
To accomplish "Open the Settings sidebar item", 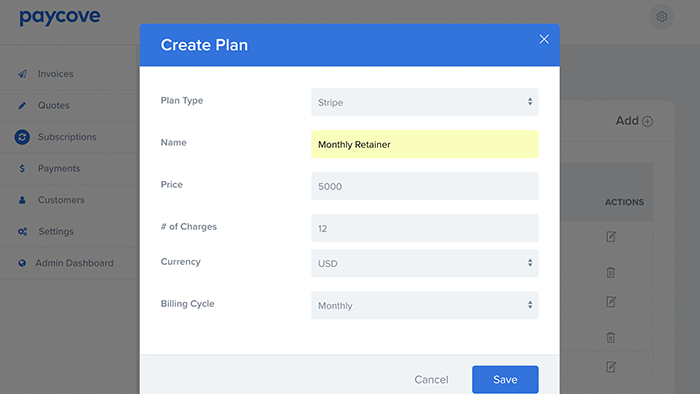I will click(56, 232).
